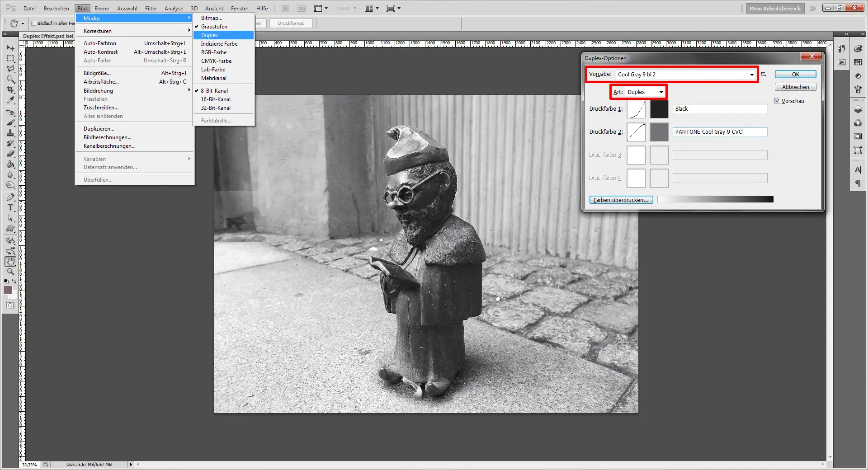Open the Layers panel icon

[x=858, y=110]
